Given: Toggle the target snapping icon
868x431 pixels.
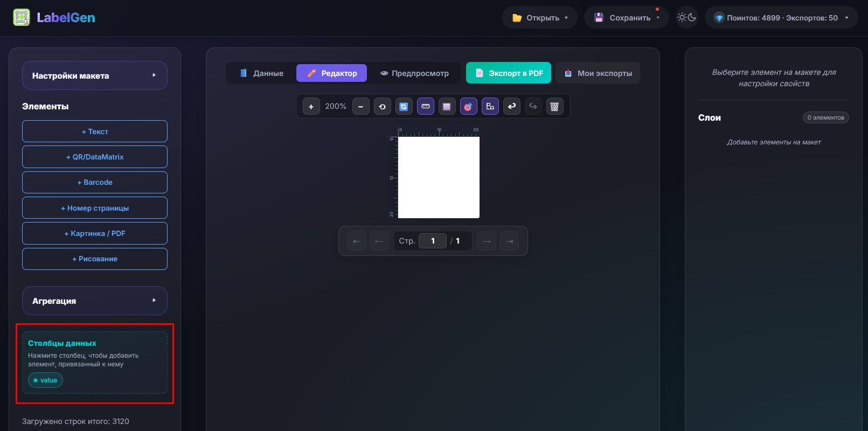Looking at the screenshot, I should [x=468, y=107].
